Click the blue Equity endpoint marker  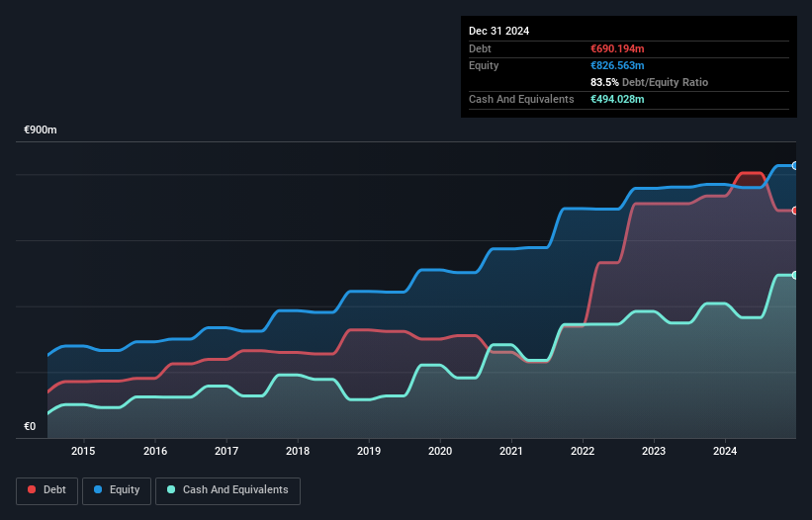[x=794, y=166]
